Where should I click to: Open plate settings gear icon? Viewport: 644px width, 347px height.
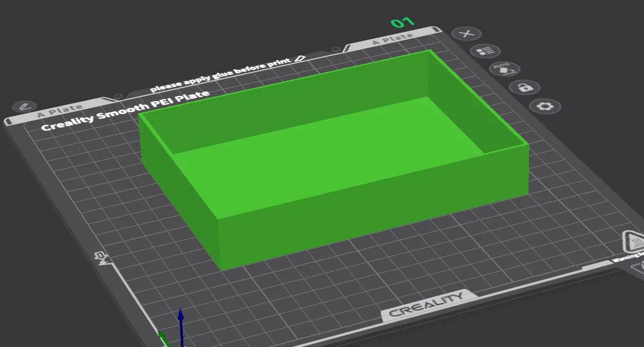pos(545,106)
